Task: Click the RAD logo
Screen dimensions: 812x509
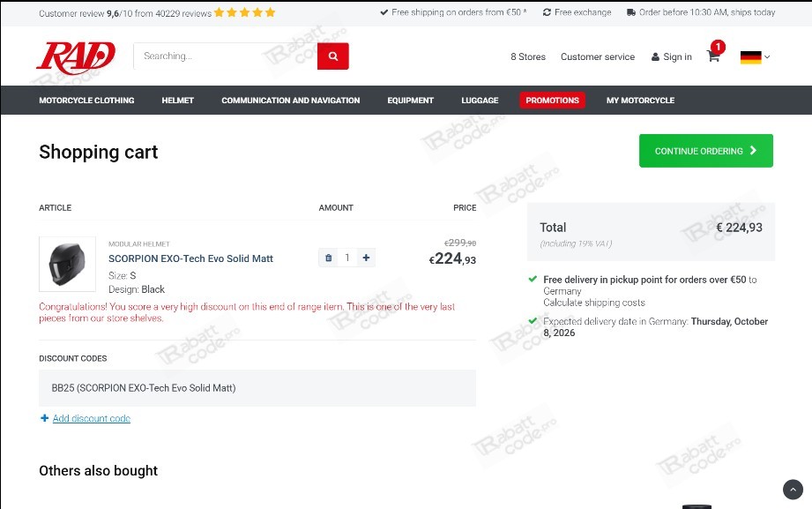Action: click(76, 58)
